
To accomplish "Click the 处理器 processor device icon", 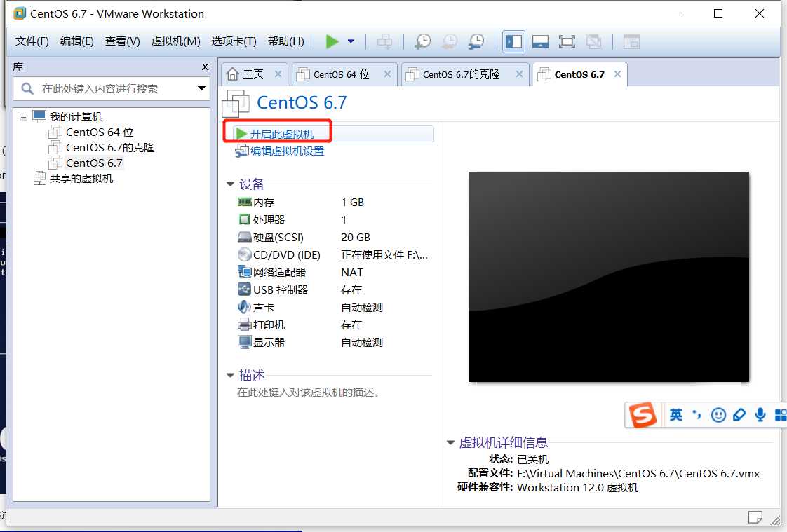I will [244, 219].
